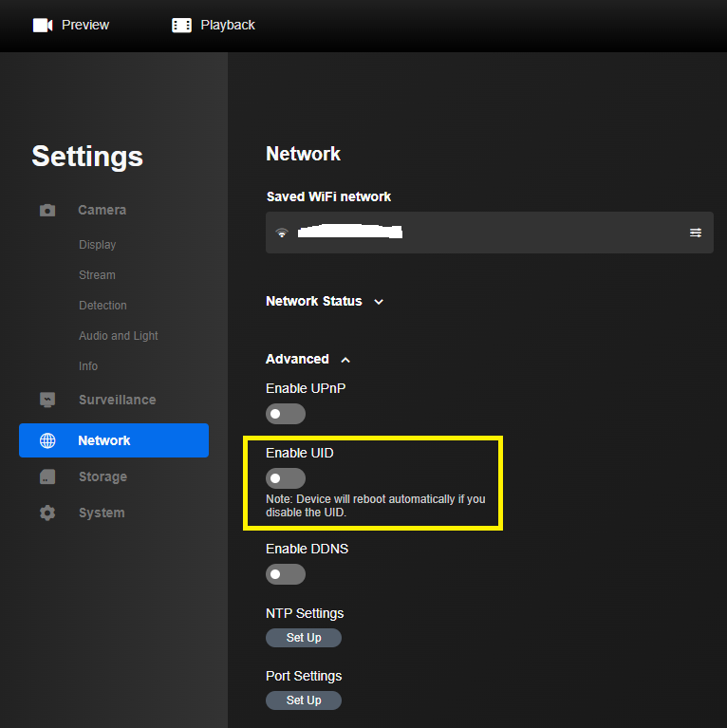Viewport: 727px width, 728px height.
Task: Click the Surveillance monitor icon
Action: coord(47,400)
